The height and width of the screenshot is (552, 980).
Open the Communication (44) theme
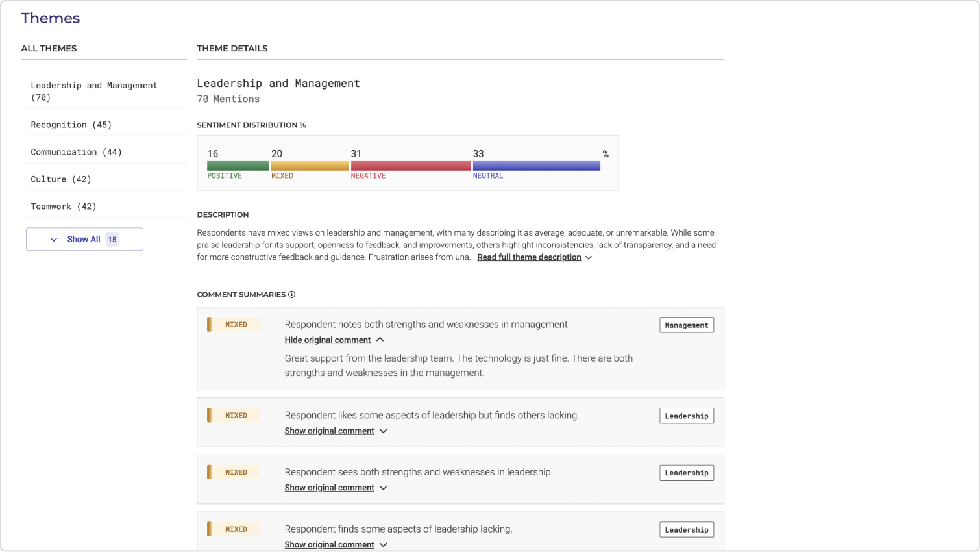[106, 152]
